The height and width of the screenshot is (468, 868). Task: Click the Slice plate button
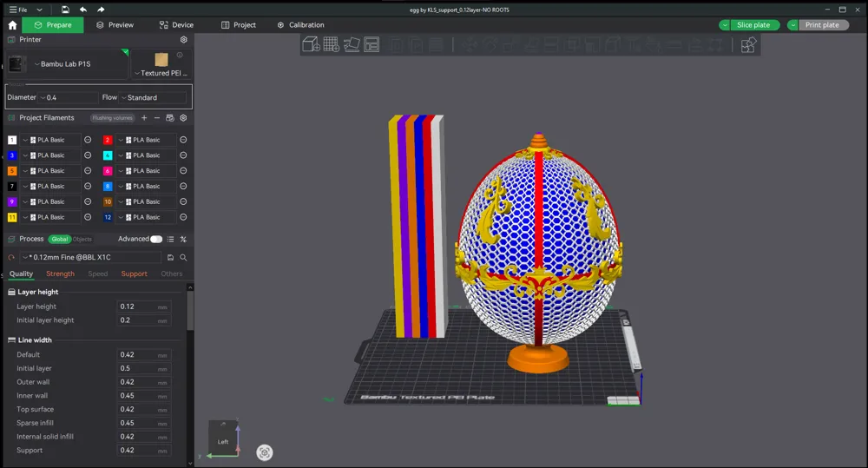pos(753,25)
